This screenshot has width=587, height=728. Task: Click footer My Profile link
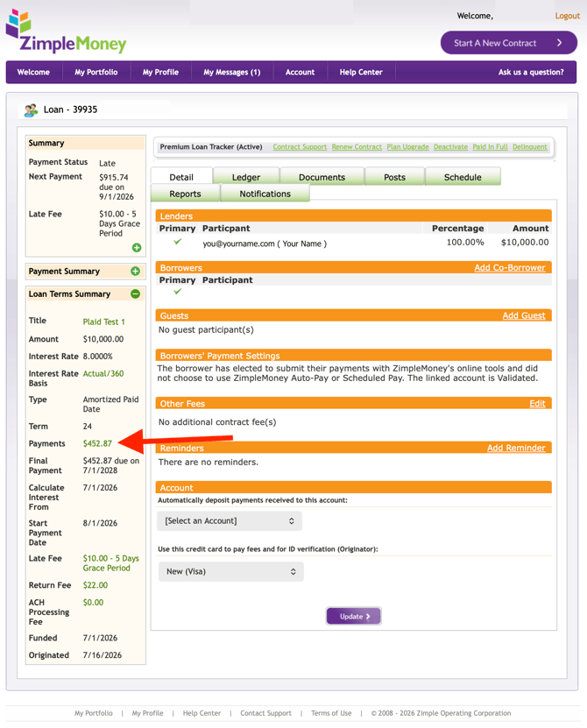coord(147,713)
